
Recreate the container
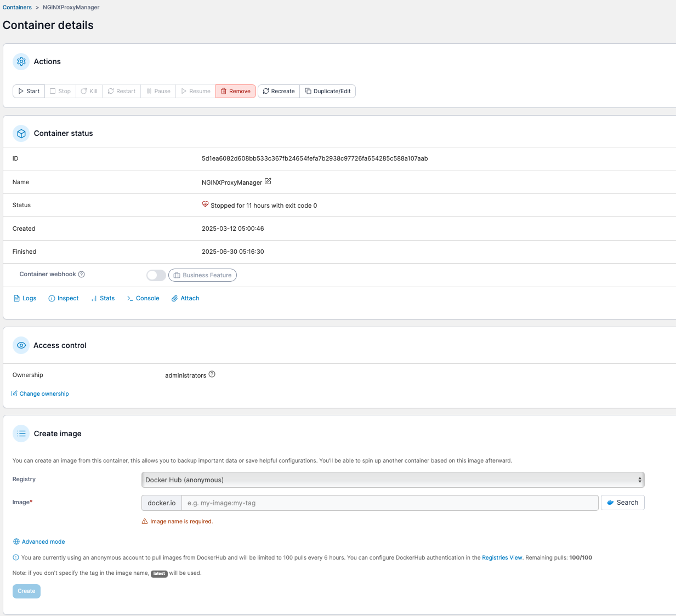[x=279, y=91]
